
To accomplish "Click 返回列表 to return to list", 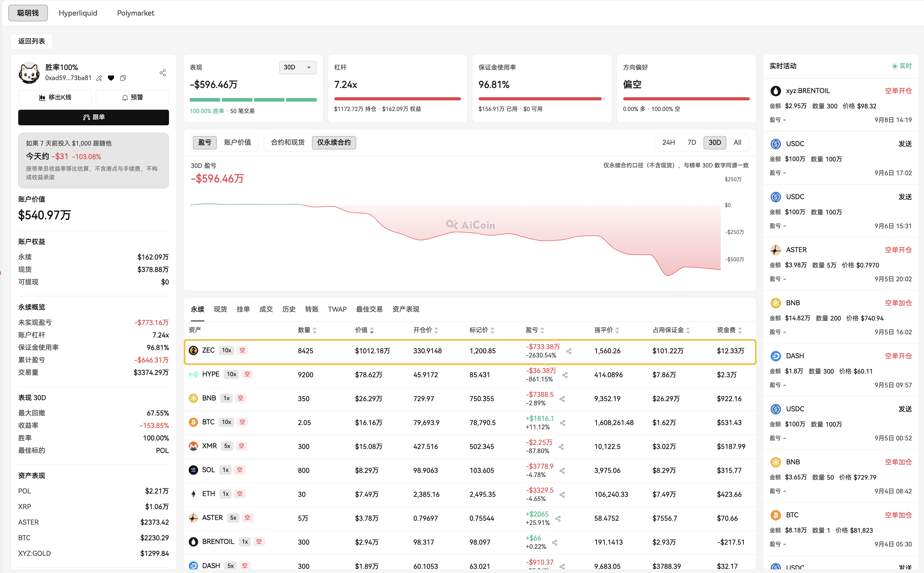I will coord(32,41).
